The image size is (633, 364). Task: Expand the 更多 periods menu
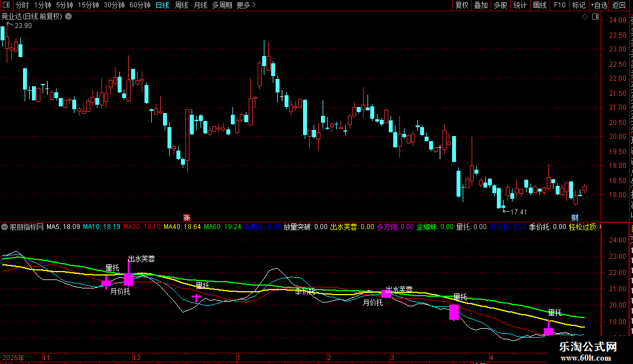pyautogui.click(x=246, y=5)
